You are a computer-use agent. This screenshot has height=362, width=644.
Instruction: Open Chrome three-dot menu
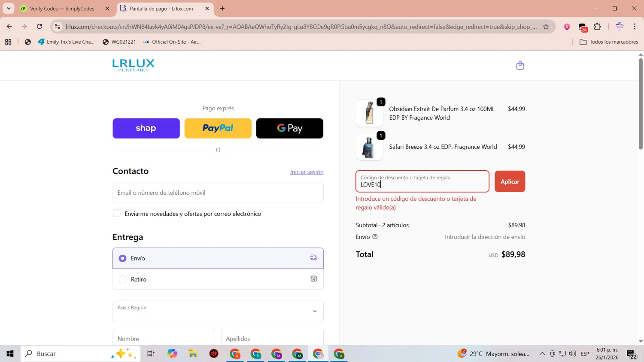pyautogui.click(x=635, y=27)
